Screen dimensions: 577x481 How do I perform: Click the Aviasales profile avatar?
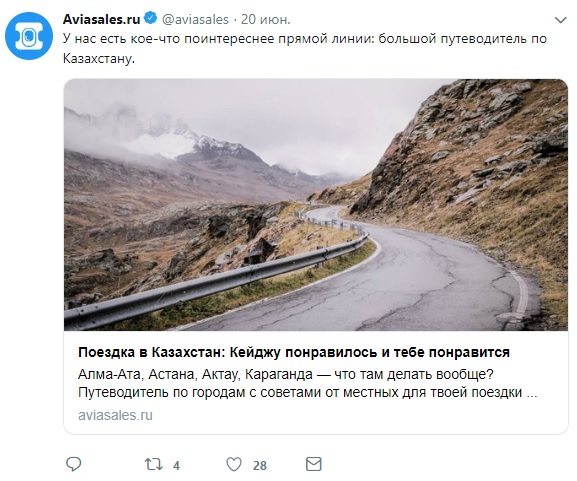(x=29, y=36)
